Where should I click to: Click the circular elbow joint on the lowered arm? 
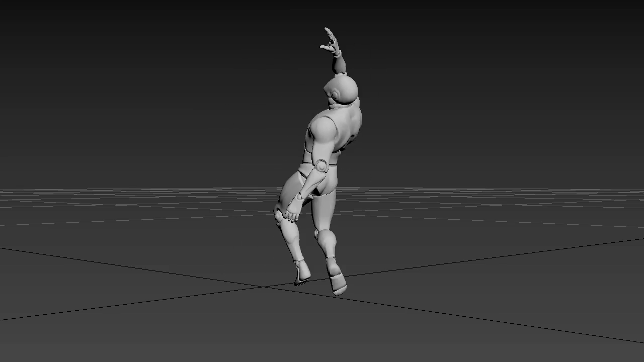click(x=322, y=166)
